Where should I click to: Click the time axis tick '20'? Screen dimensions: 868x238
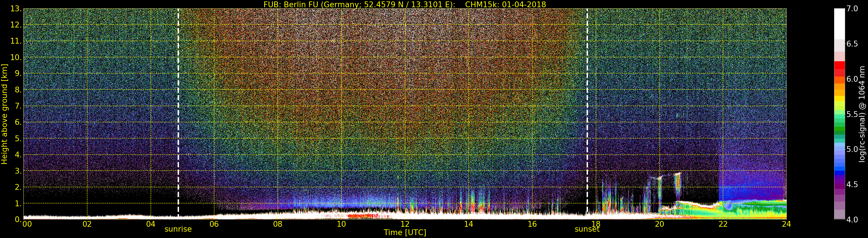659,224
